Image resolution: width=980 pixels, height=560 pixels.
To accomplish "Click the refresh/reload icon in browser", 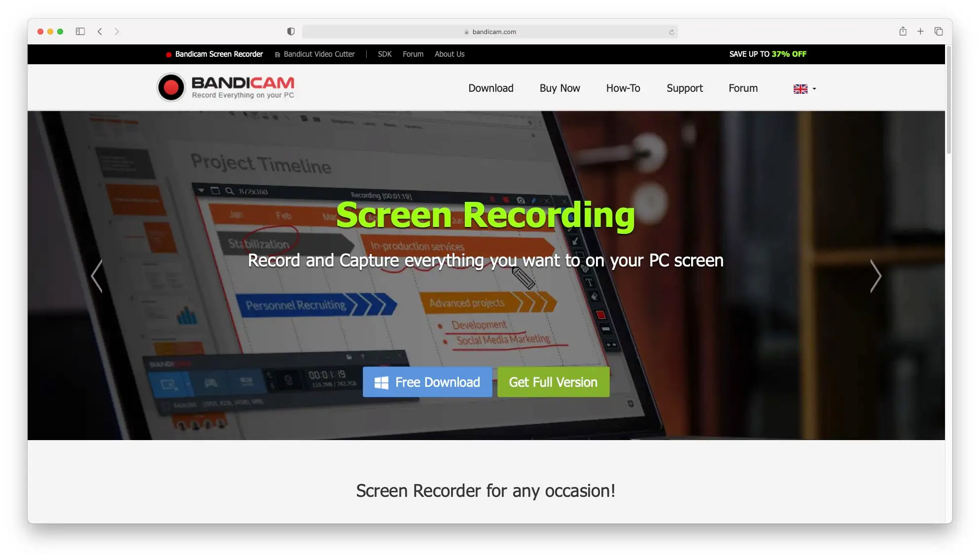I will click(671, 32).
